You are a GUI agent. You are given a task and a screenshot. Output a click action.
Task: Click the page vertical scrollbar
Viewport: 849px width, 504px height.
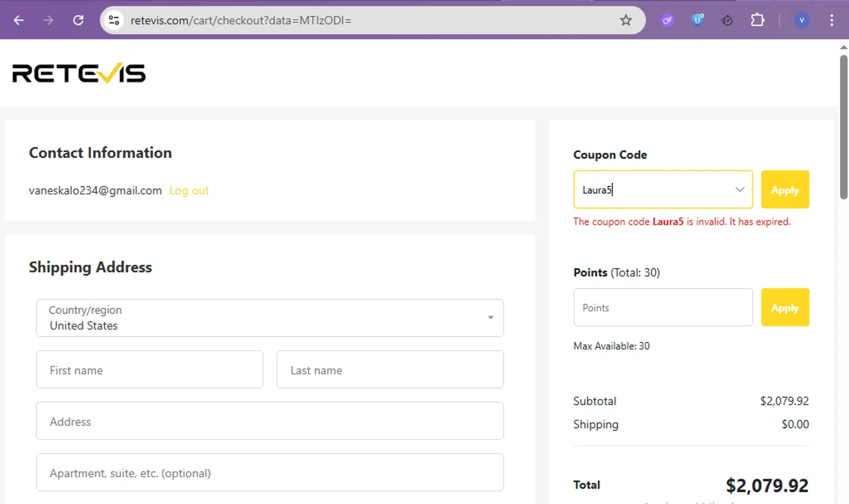[844, 127]
